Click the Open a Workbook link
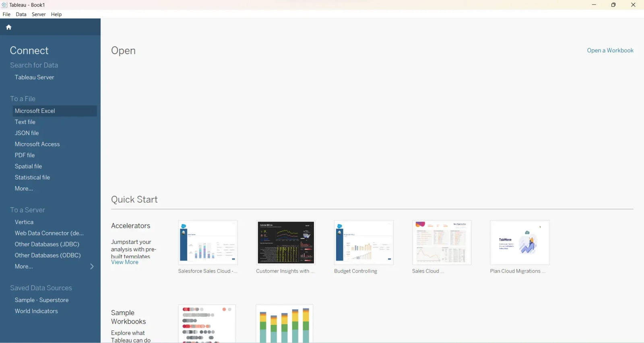The height and width of the screenshot is (343, 644). click(610, 50)
